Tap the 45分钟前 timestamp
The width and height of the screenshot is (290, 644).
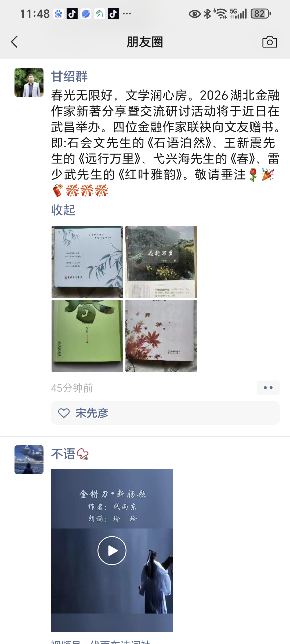click(x=72, y=388)
